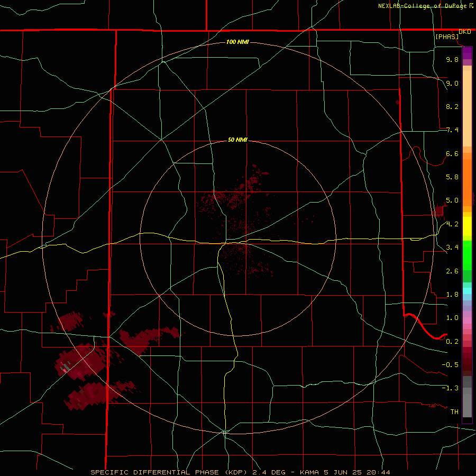The width and height of the screenshot is (476, 476).
Task: Click the gray bottom band of color scale
Action: (x=467, y=405)
